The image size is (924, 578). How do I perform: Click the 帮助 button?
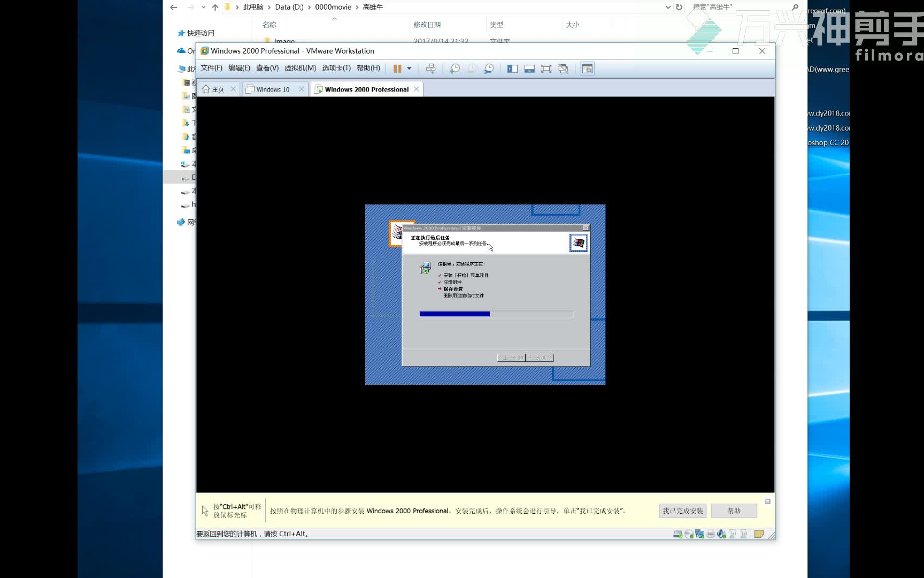(733, 510)
